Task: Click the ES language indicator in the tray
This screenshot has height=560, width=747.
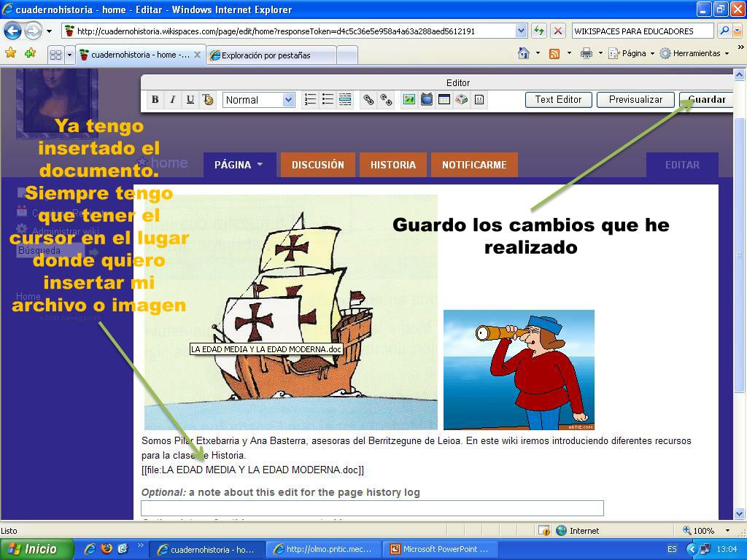Action: (672, 549)
